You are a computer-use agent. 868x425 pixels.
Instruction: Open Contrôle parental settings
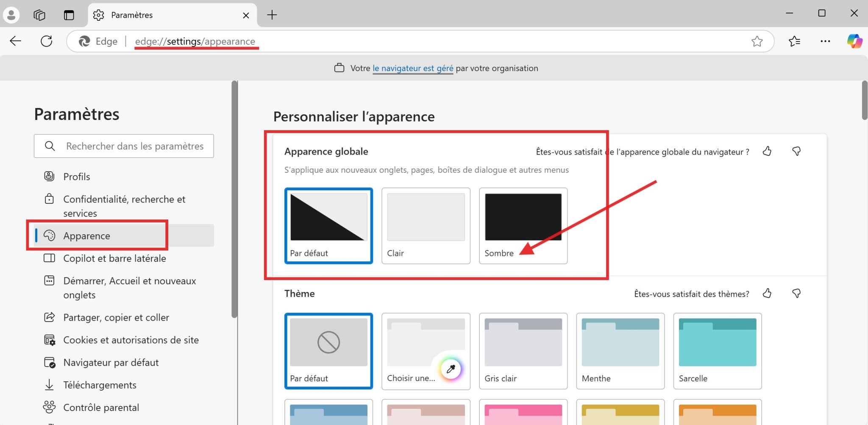tap(101, 407)
